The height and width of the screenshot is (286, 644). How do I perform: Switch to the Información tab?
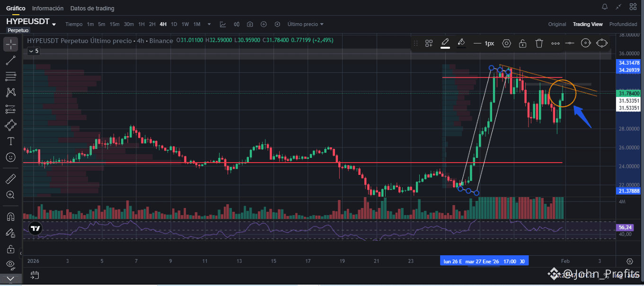coord(48,9)
